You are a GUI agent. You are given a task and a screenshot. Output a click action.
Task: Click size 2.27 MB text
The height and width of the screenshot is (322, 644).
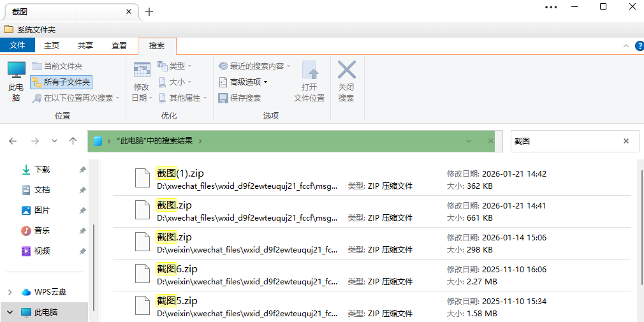[x=482, y=281]
